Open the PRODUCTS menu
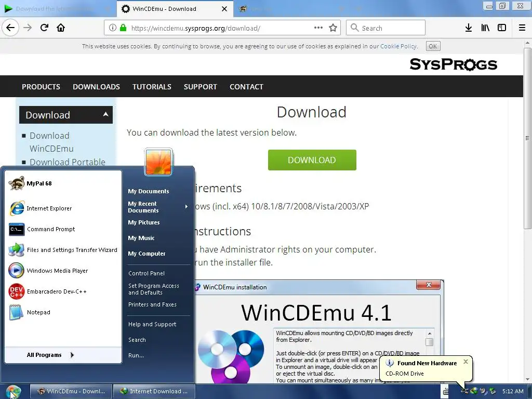This screenshot has height=399, width=532. pos(41,87)
